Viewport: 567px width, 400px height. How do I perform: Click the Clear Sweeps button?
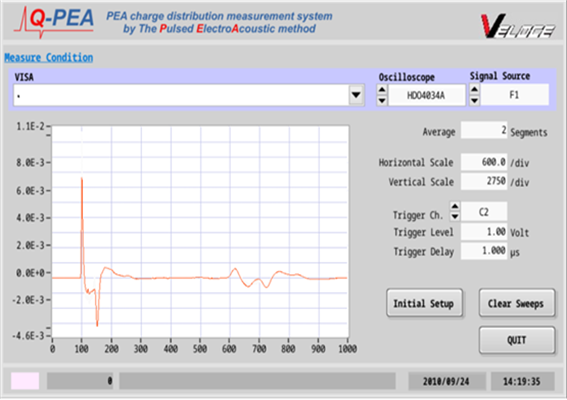[x=517, y=303]
